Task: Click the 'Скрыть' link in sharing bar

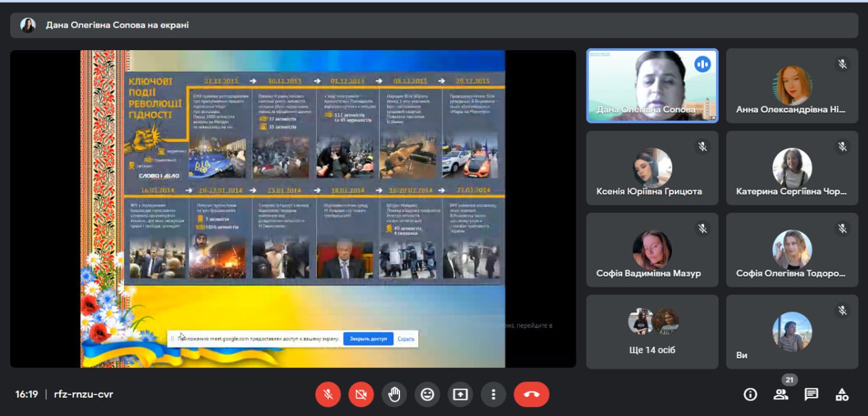Action: pyautogui.click(x=406, y=339)
